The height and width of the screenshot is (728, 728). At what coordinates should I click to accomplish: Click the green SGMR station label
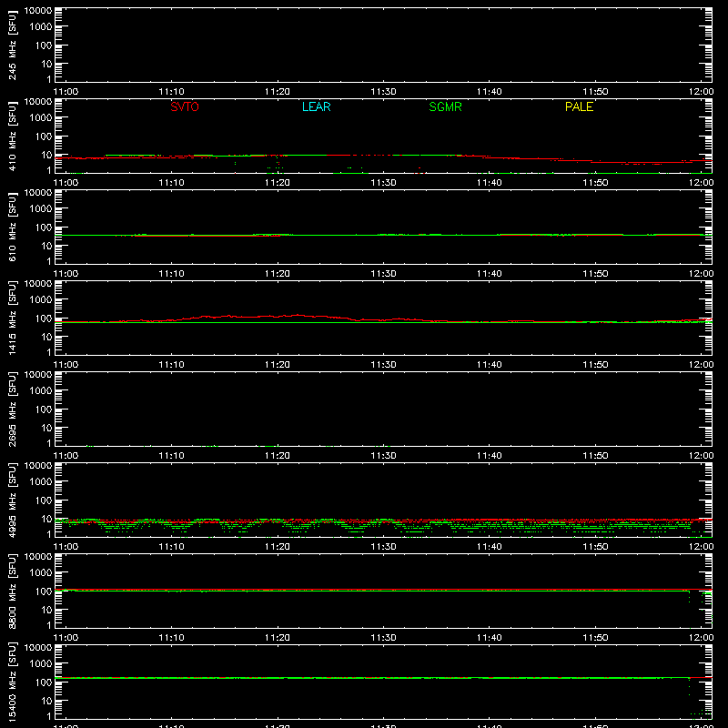445,106
